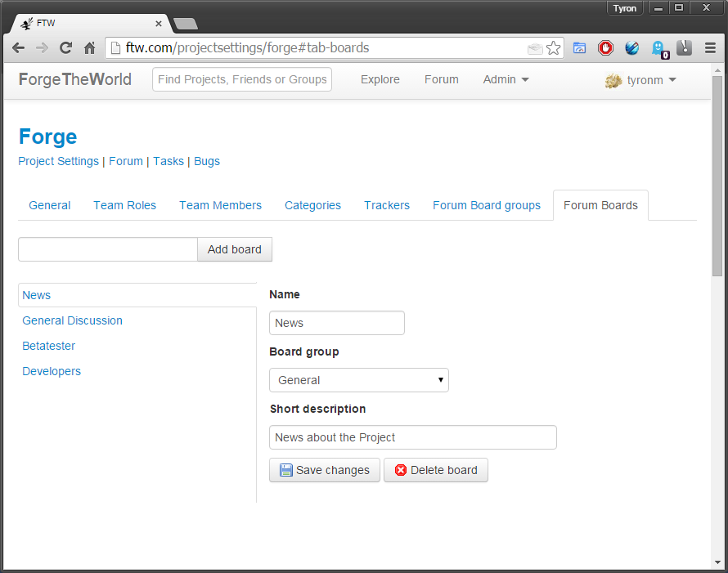Click the tyronm user avatar

pos(613,80)
